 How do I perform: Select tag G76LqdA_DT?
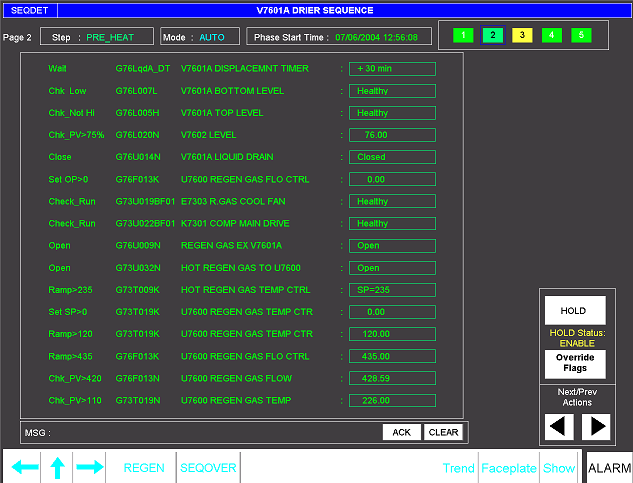143,69
